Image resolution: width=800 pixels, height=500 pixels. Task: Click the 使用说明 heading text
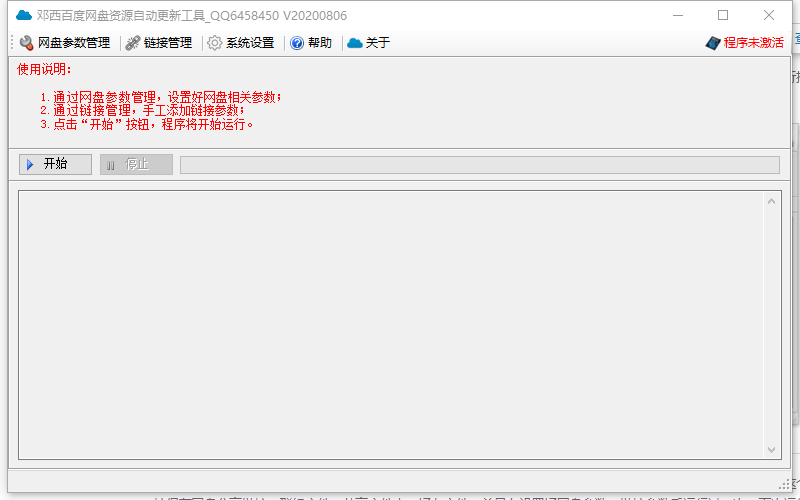(x=44, y=69)
